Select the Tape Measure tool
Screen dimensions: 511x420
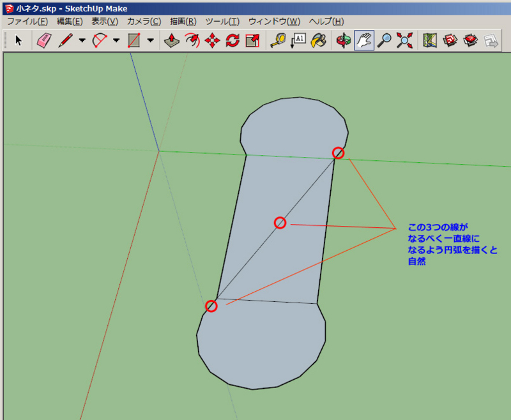(277, 40)
